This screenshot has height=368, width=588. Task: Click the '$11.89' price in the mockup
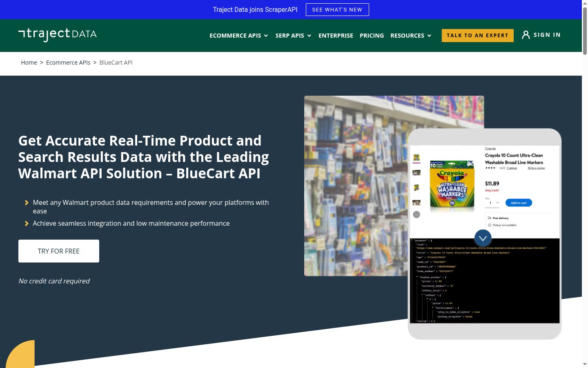click(492, 184)
